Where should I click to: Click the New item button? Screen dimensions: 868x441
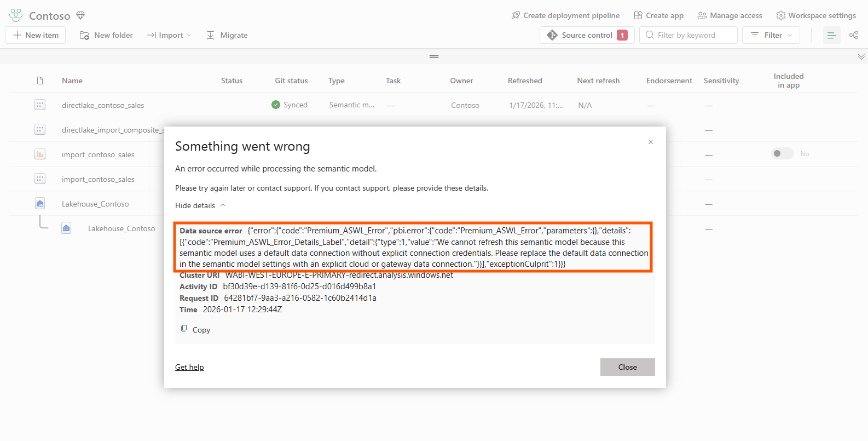(x=36, y=35)
